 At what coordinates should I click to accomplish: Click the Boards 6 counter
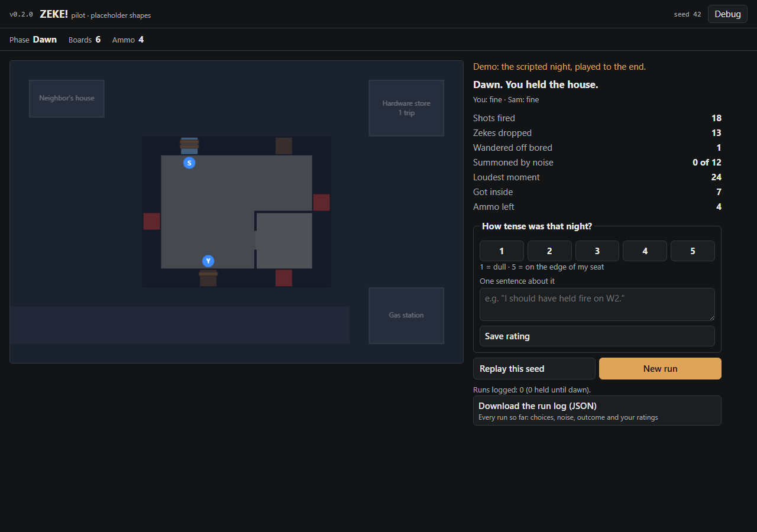85,40
